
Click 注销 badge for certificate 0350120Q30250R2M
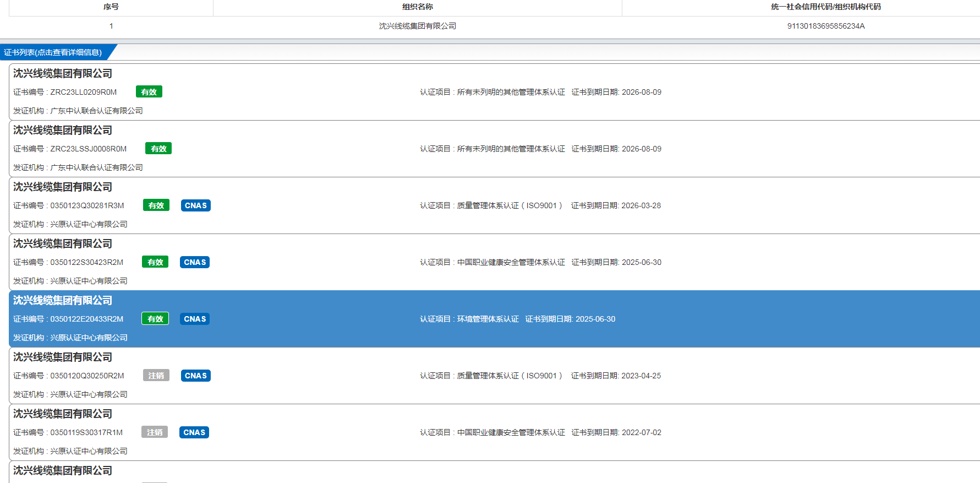point(156,376)
